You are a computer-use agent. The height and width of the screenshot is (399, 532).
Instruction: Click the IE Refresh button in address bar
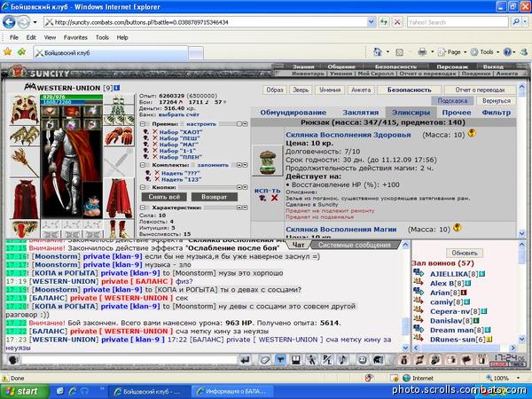tap(384, 22)
